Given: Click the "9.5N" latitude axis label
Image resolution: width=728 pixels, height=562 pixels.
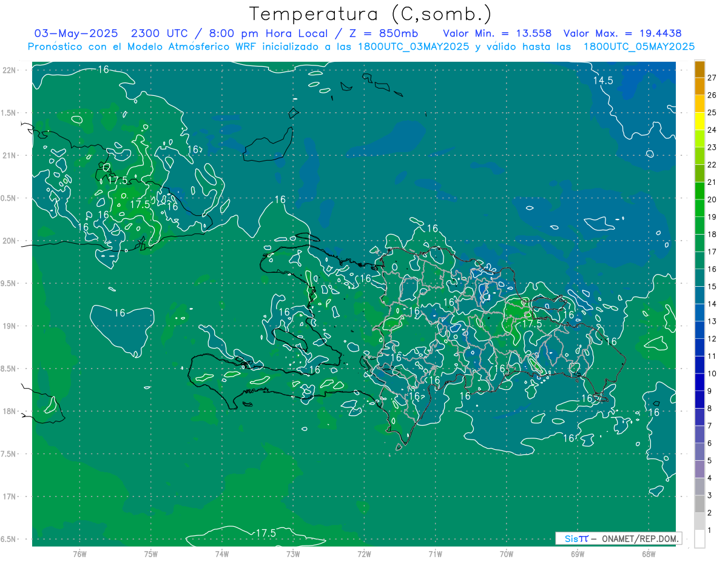Looking at the screenshot, I should [x=9, y=283].
